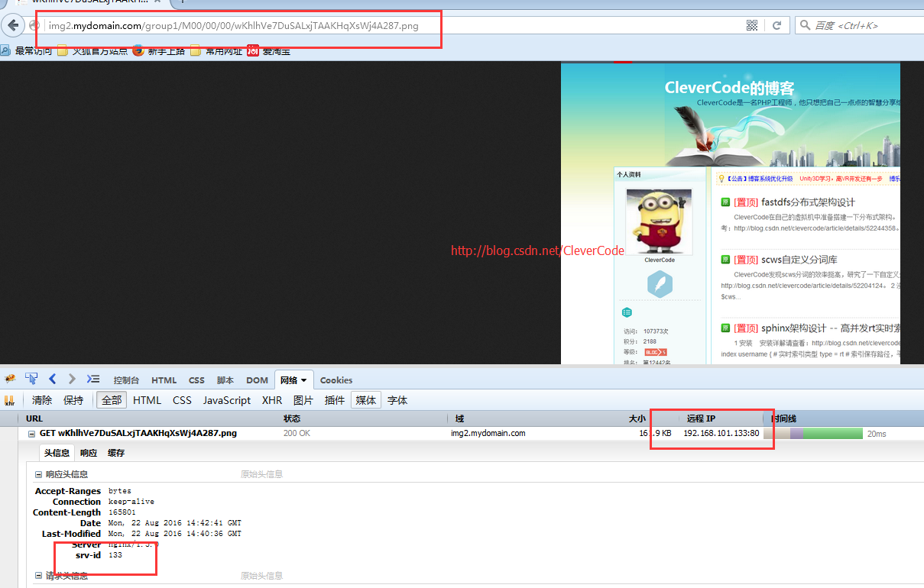Screen dimensions: 924x588
Task: Activate the inspect element pointer tool
Action: (31, 379)
